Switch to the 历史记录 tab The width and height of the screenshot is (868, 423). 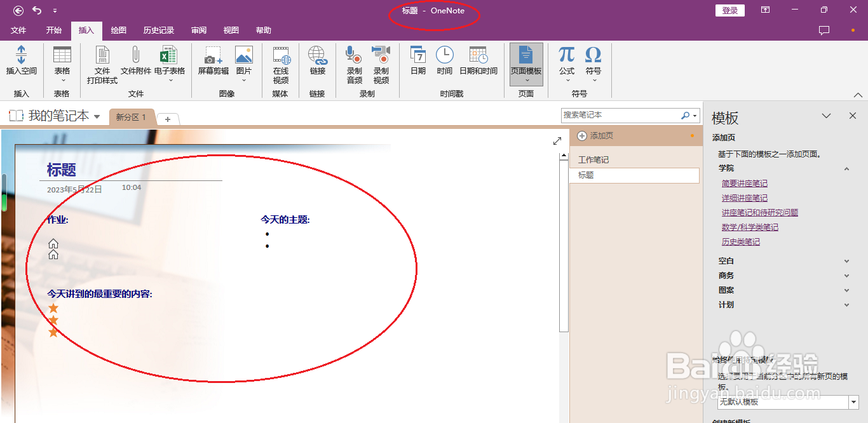(159, 30)
